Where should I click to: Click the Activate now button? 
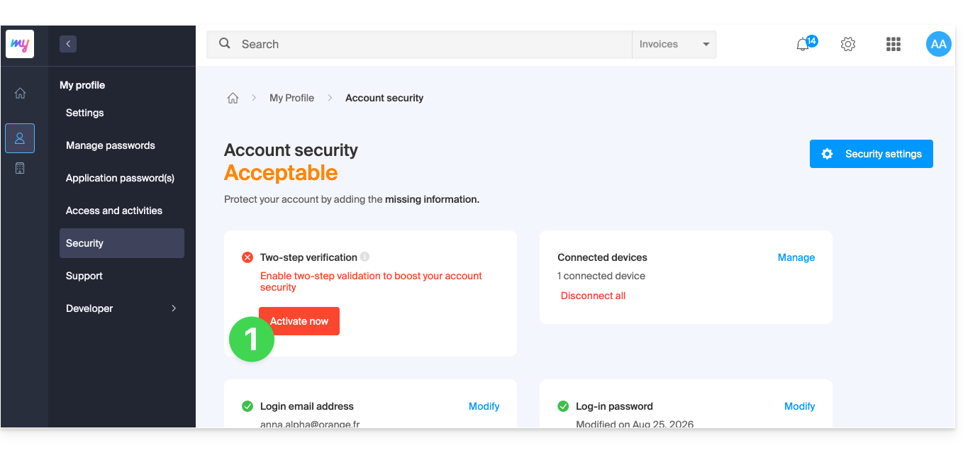point(299,321)
